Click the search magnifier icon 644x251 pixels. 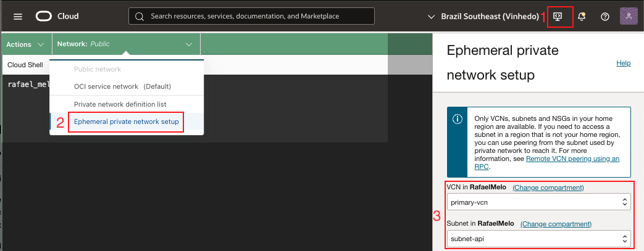[x=140, y=17]
